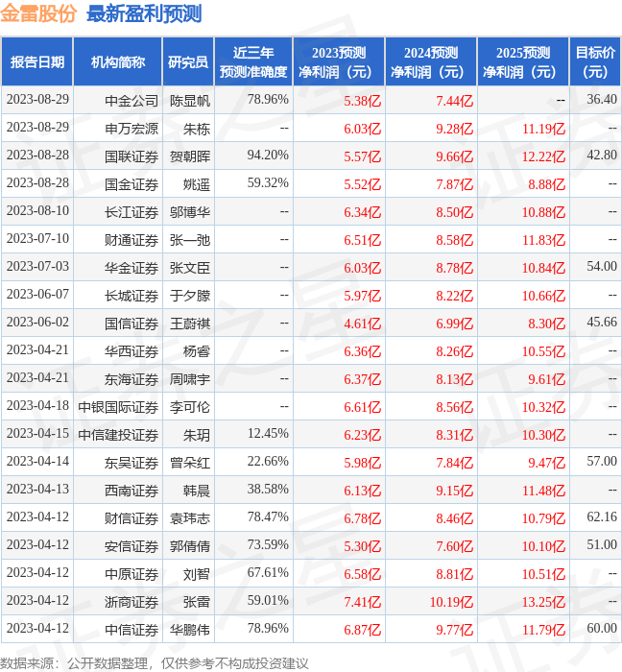Viewport: 622px width, 672px height.
Task: Click target price 36.40
Action: [602, 100]
